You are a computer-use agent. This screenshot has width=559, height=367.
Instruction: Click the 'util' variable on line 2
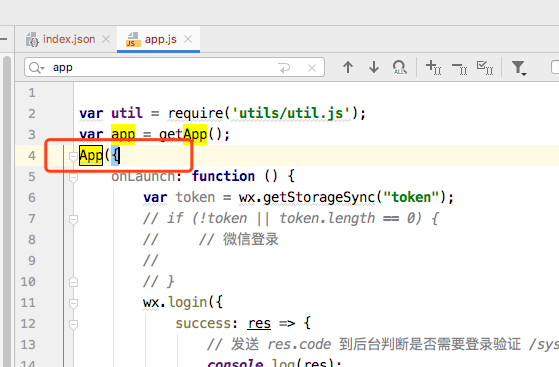pyautogui.click(x=127, y=114)
